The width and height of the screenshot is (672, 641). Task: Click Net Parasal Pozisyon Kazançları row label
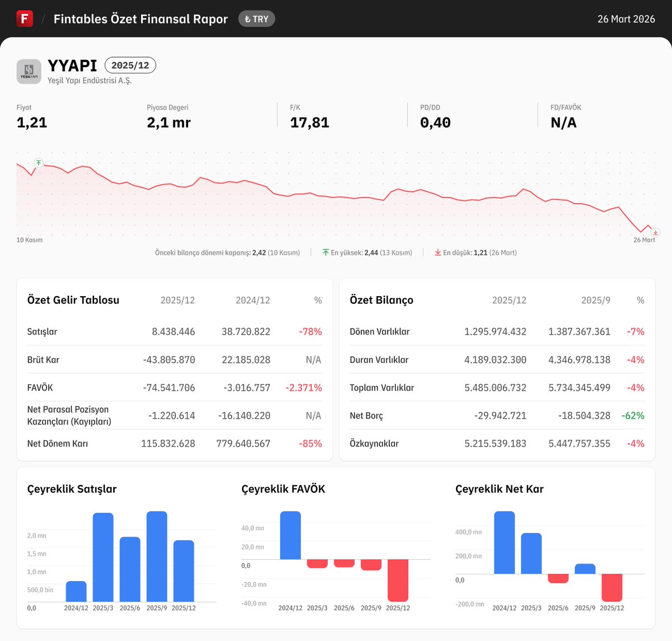[69, 415]
